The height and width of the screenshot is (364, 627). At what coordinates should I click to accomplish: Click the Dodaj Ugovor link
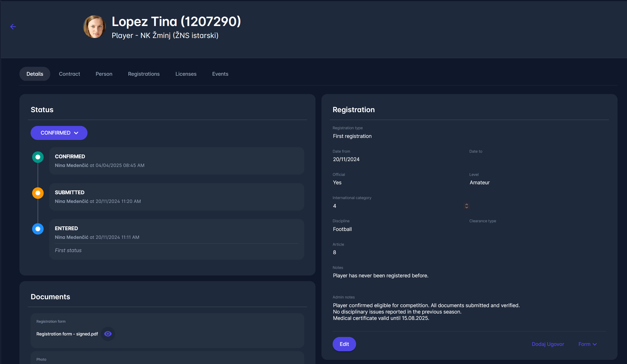click(548, 344)
